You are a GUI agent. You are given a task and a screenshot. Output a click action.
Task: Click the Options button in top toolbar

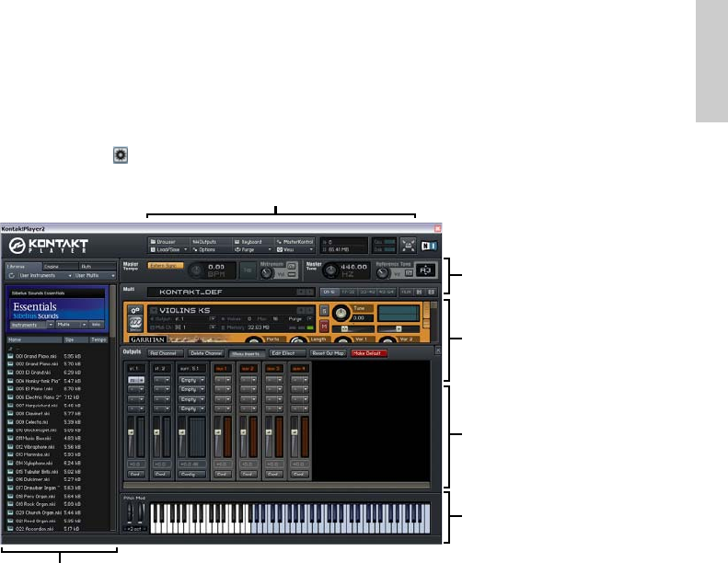(x=211, y=249)
